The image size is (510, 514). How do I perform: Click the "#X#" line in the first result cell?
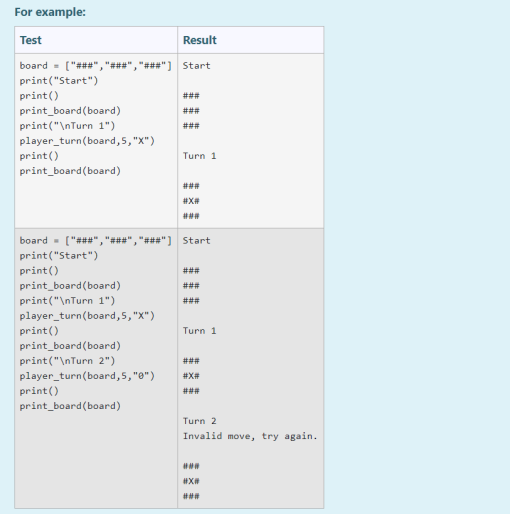191,201
